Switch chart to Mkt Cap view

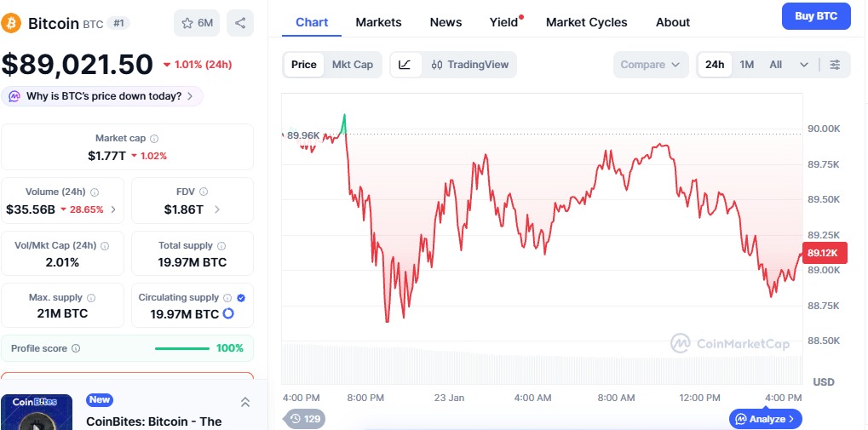point(352,65)
